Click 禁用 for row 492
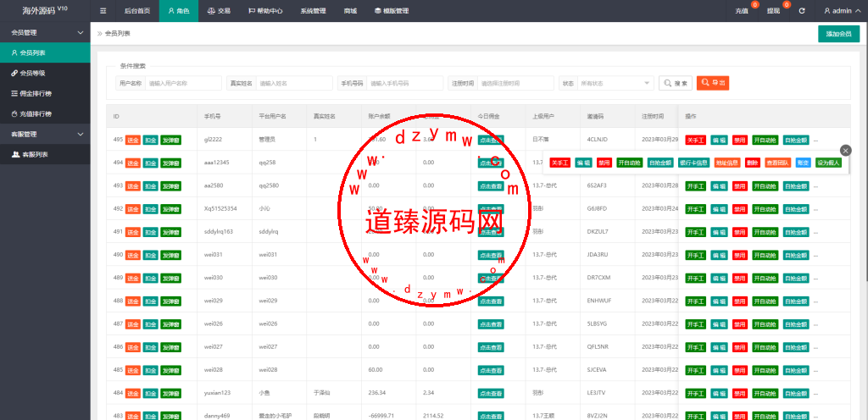The height and width of the screenshot is (420, 868). pyautogui.click(x=739, y=209)
